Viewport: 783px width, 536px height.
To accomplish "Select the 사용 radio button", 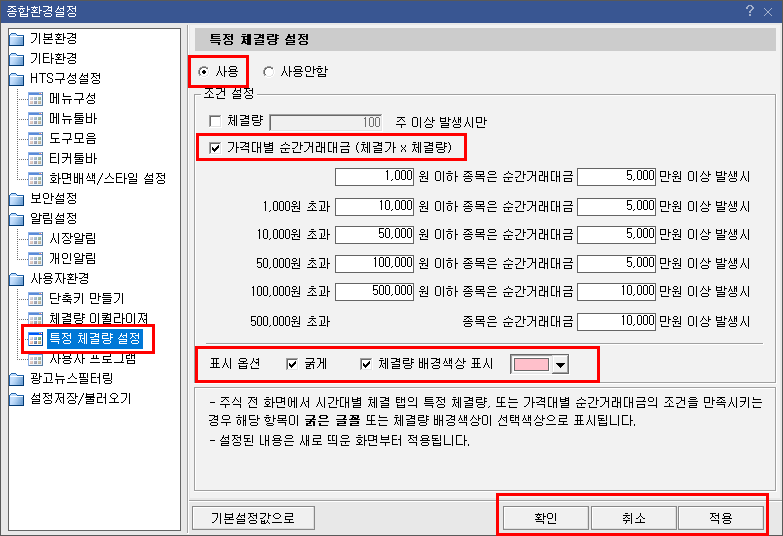I will pos(203,71).
